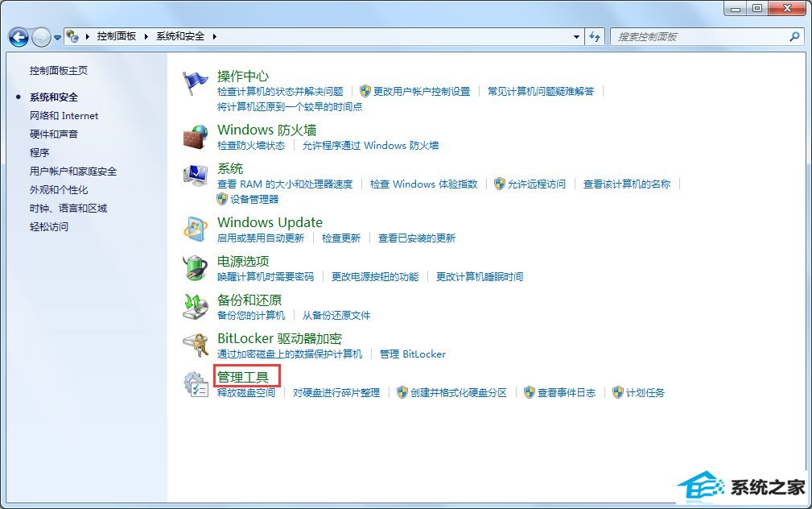Open 查看已安装的更新
This screenshot has width=812, height=509.
coord(417,238)
